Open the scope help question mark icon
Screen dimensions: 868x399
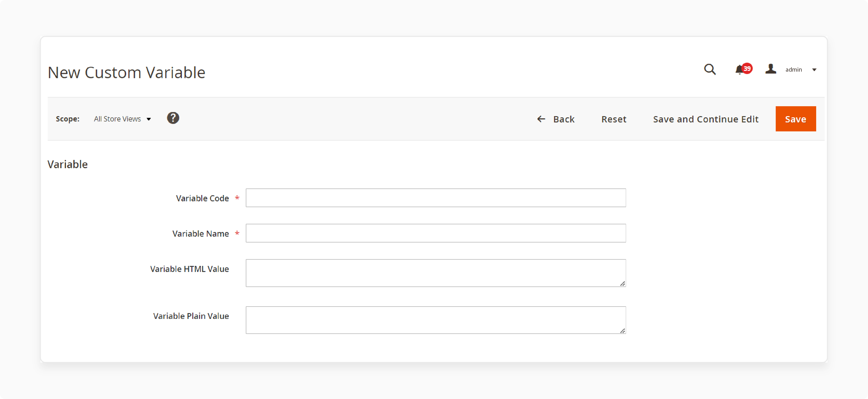coord(173,118)
